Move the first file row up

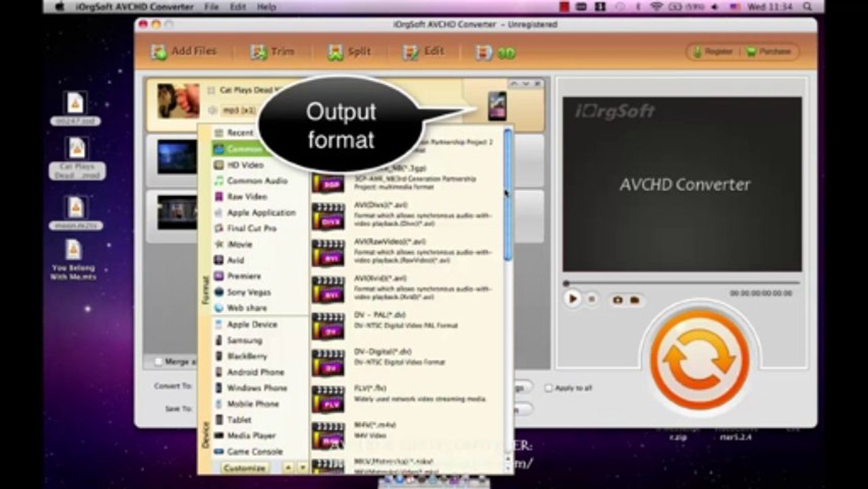(514, 84)
